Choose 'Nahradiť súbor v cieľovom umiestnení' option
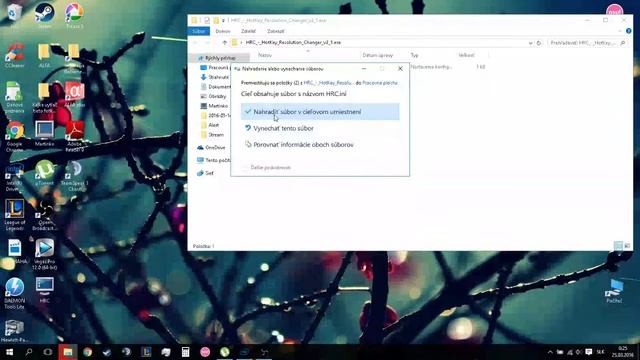This screenshot has width=640, height=360. pos(320,112)
